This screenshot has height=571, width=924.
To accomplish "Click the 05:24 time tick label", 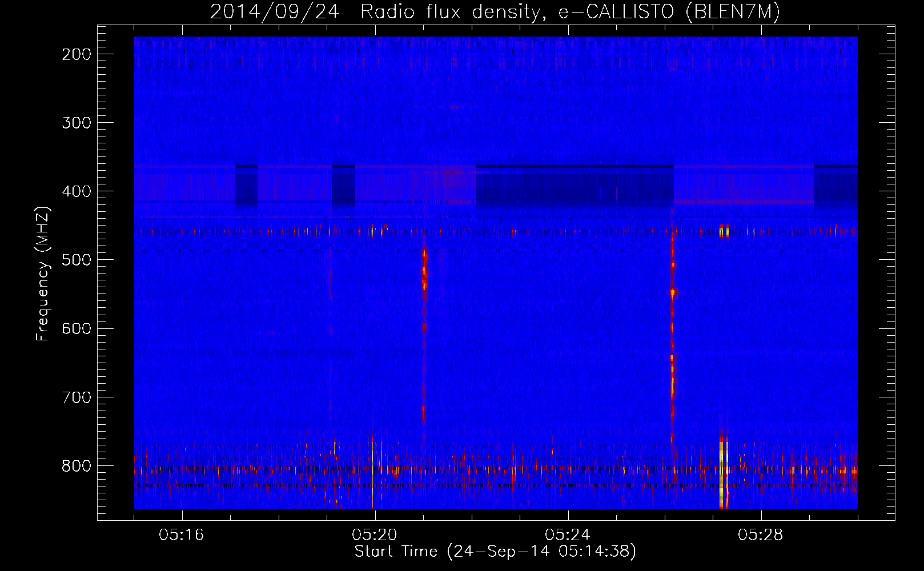I will click(568, 535).
